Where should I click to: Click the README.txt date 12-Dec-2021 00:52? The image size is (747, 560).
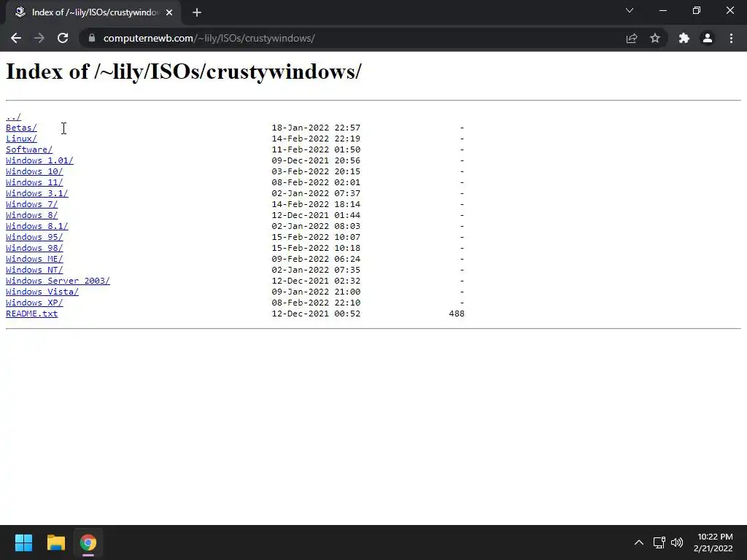[x=316, y=314]
